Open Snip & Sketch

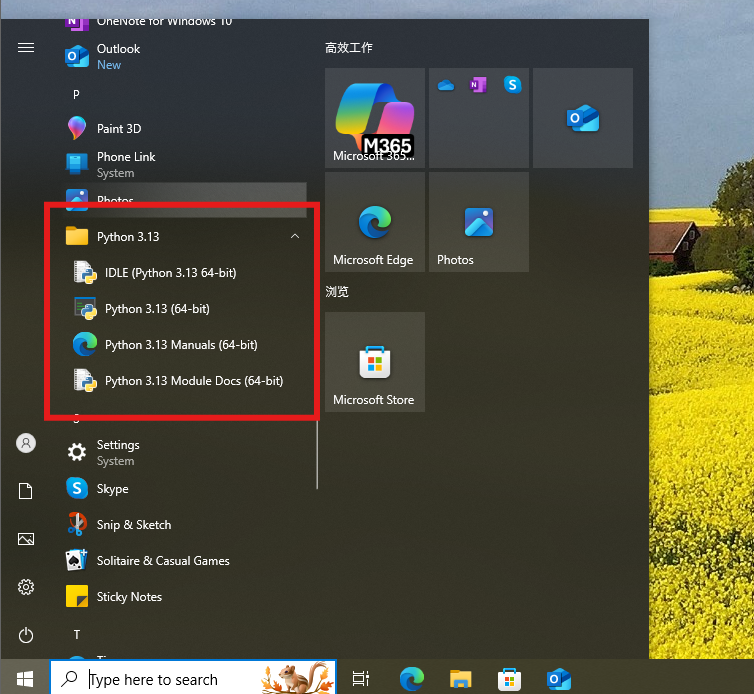[x=133, y=525]
